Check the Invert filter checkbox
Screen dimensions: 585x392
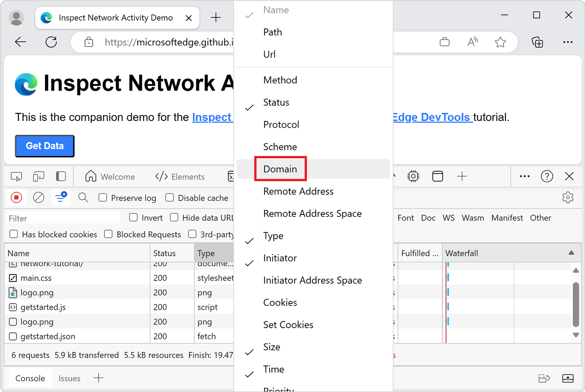point(133,218)
